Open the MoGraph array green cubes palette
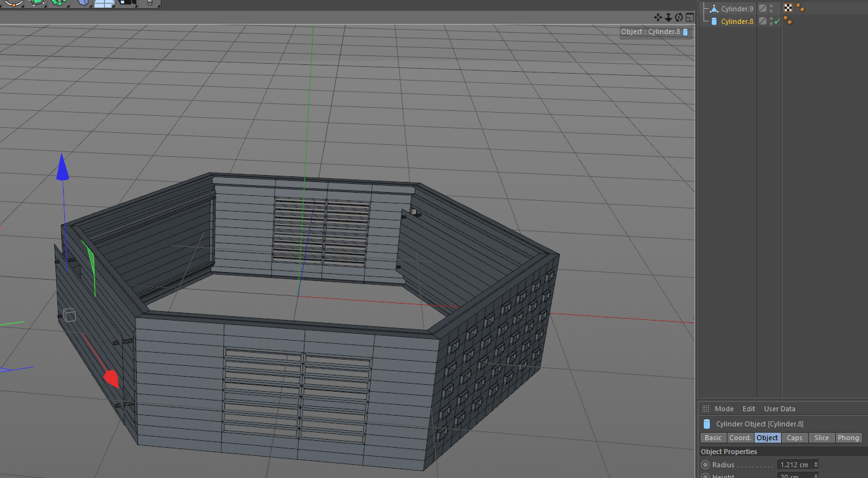Viewport: 868px width, 478px height. click(59, 3)
